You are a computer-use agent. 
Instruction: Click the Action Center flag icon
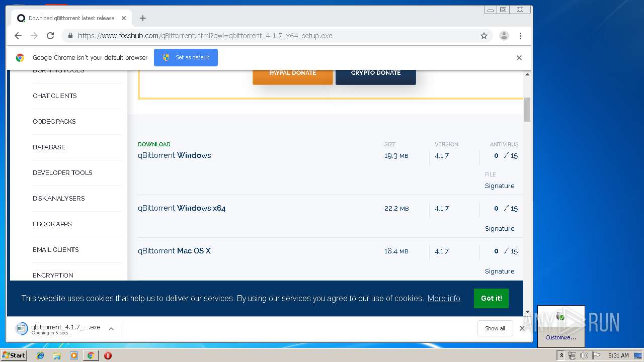pyautogui.click(x=596, y=355)
